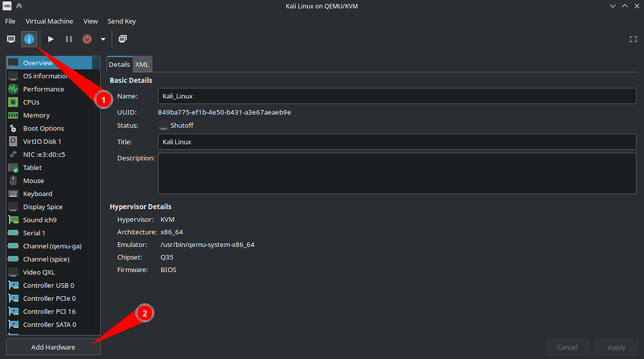The width and height of the screenshot is (644, 359).
Task: Open the Send Key menu
Action: pyautogui.click(x=121, y=21)
